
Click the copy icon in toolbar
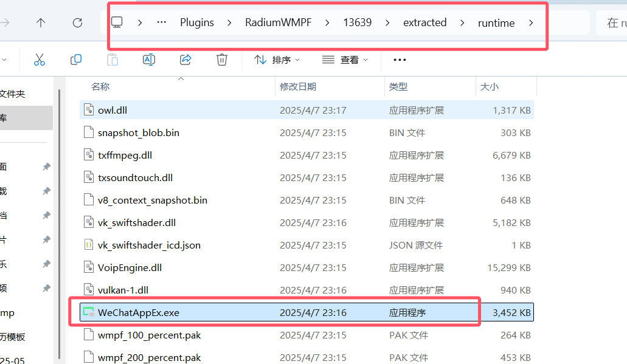[x=76, y=60]
